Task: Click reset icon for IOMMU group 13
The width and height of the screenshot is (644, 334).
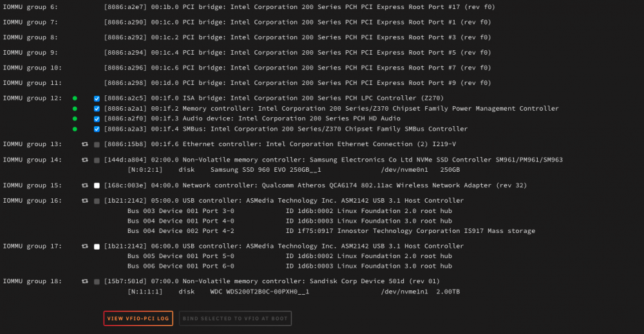Action: click(x=85, y=144)
